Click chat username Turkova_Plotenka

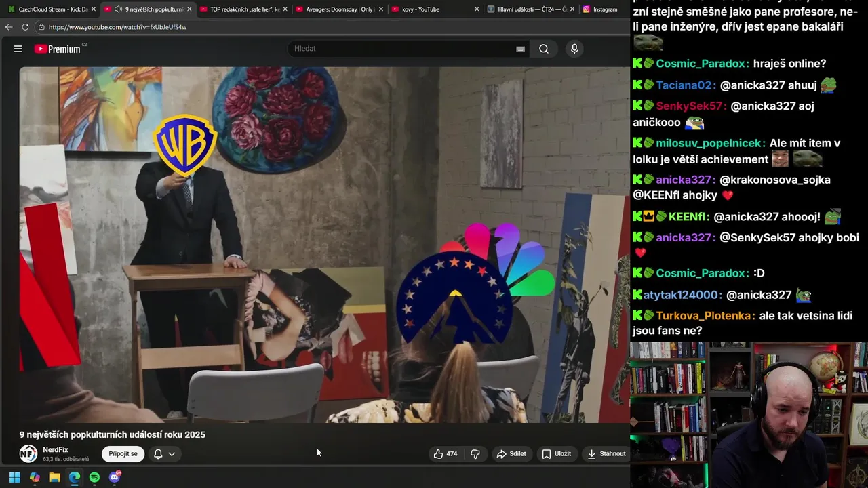(705, 316)
